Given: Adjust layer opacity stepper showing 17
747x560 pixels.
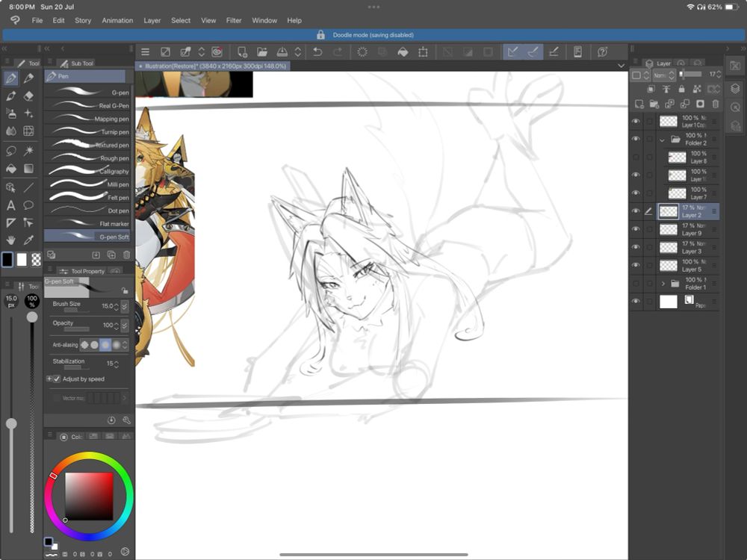Looking at the screenshot, I should point(719,74).
